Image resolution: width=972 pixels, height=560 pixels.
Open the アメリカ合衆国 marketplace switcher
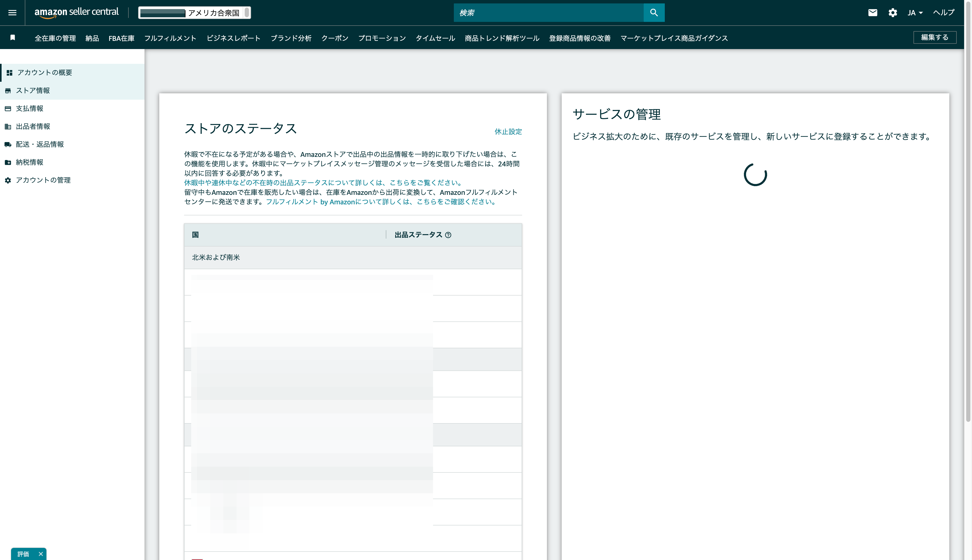click(195, 13)
